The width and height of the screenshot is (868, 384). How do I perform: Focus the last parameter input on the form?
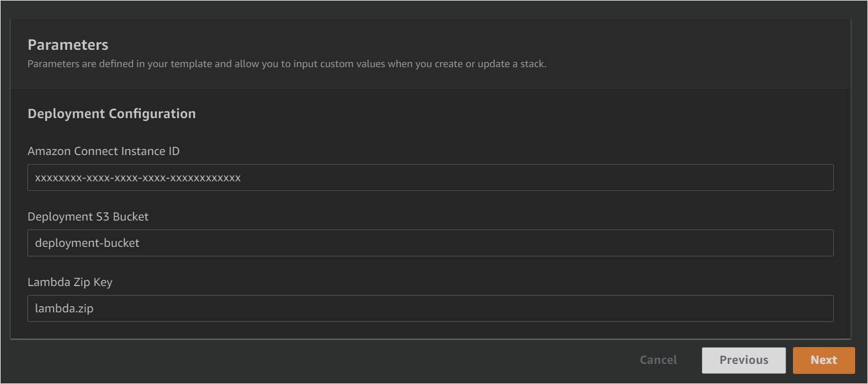pos(431,308)
